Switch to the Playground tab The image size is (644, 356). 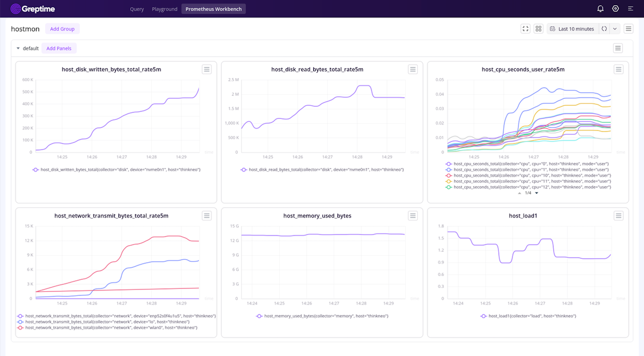(165, 9)
